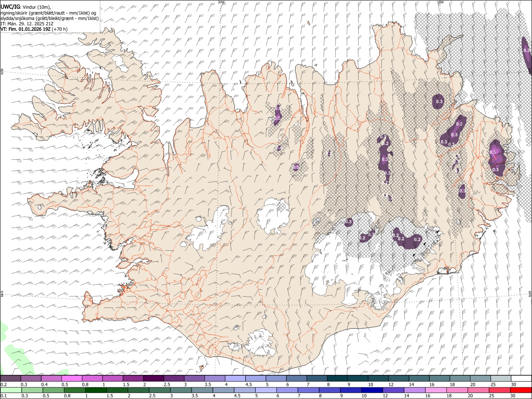Choose the 2 green swatch in the lower legend
532x399 pixels.
click(138, 390)
